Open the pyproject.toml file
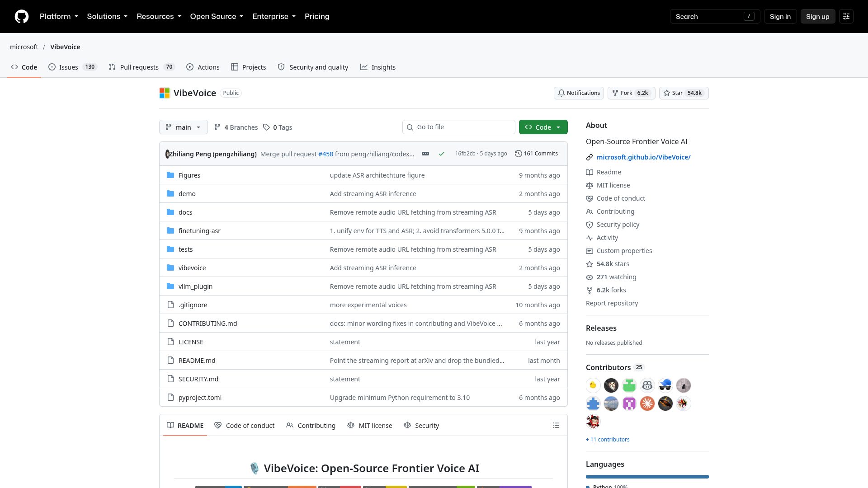Viewport: 868px width, 488px height. coord(200,398)
